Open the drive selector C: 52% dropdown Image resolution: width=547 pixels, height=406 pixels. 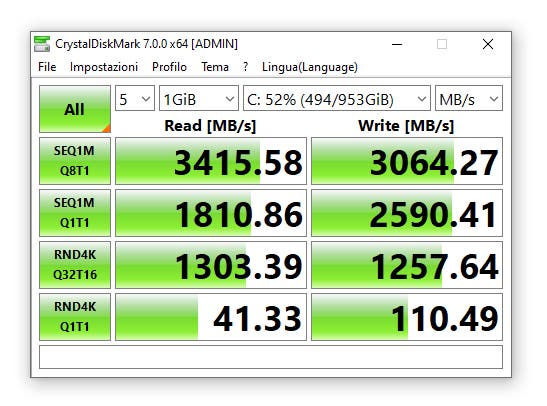pyautogui.click(x=337, y=99)
